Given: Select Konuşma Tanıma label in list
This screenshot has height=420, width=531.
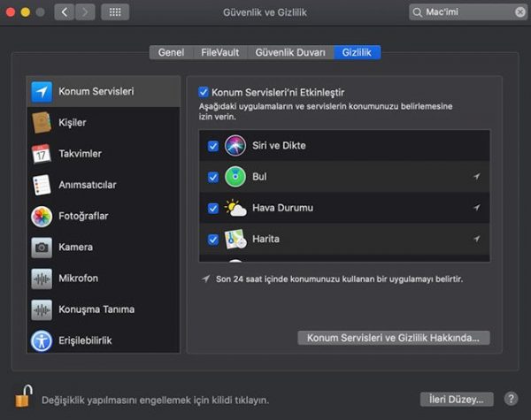Looking at the screenshot, I should [x=96, y=309].
